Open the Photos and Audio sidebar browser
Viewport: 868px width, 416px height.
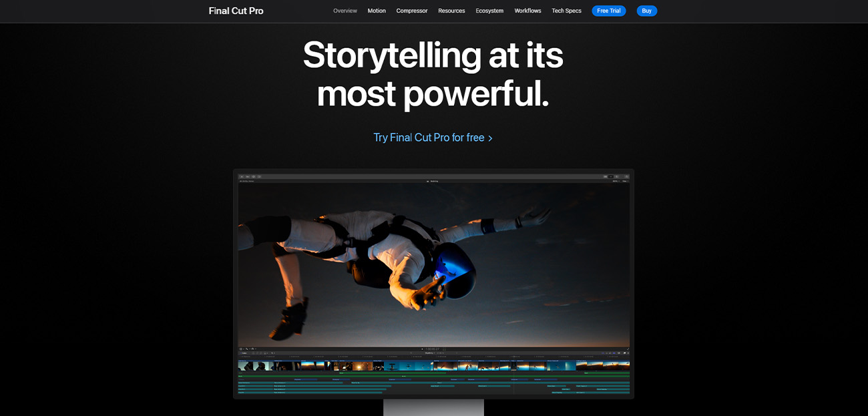tap(247, 178)
